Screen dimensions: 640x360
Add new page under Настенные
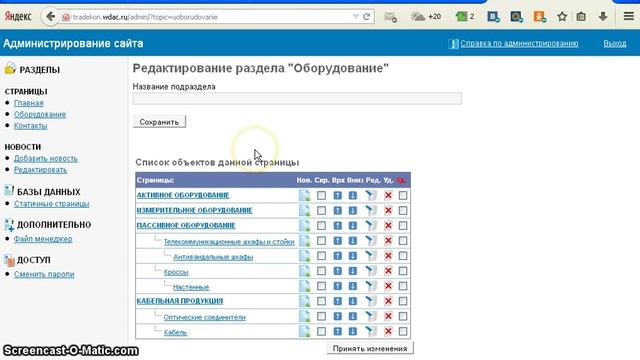[x=304, y=286]
